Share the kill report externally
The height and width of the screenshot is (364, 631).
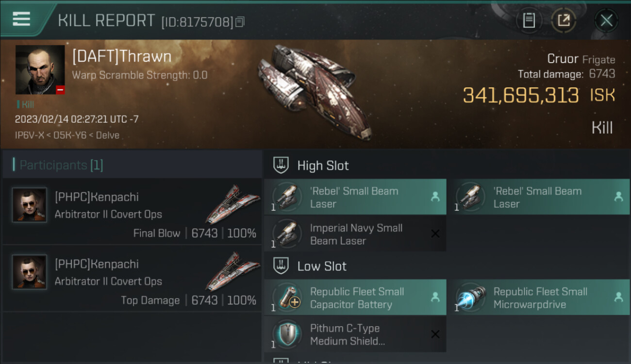(x=564, y=20)
